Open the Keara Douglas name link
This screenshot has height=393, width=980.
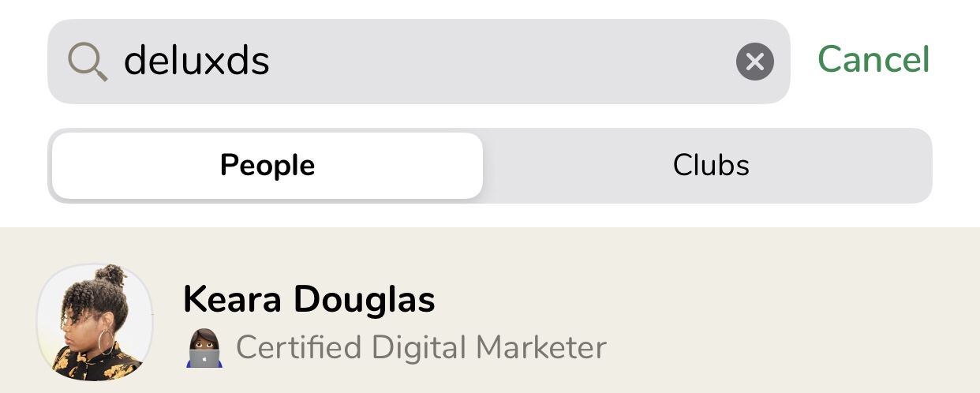point(309,300)
